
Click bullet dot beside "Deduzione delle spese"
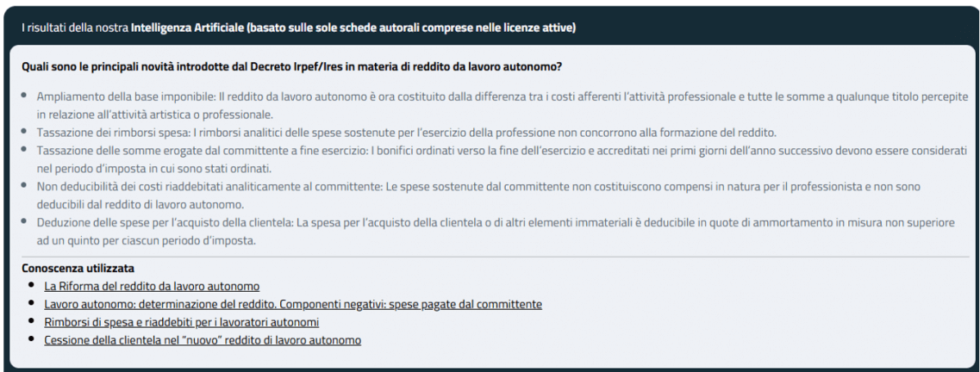click(x=25, y=221)
